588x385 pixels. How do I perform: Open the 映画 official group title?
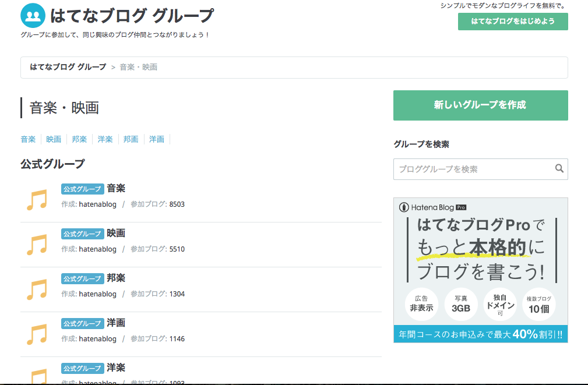click(116, 233)
